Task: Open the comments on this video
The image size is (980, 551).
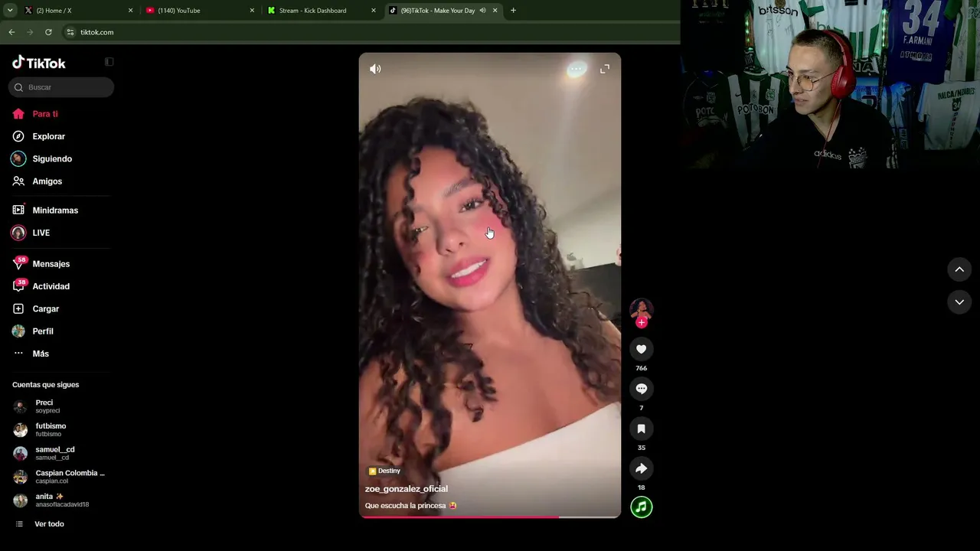Action: [x=642, y=389]
